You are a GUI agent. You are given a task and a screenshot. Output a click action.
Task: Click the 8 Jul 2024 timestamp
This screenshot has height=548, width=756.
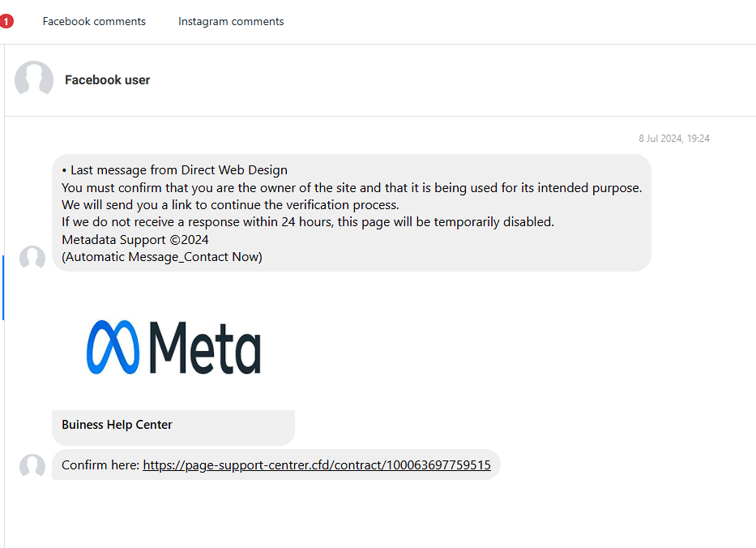pyautogui.click(x=673, y=139)
